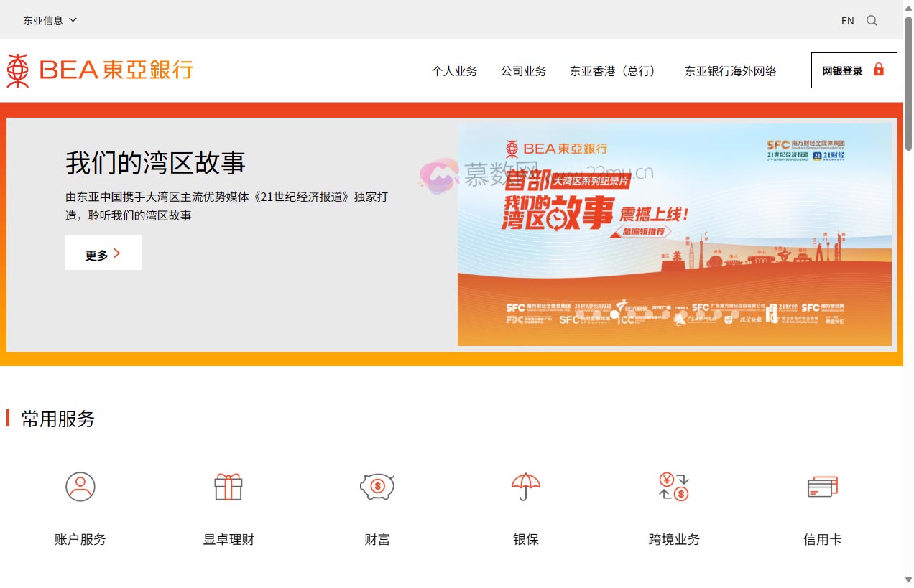Open the 东亚香港（总行）dropdown menu
914x588 pixels.
(614, 71)
